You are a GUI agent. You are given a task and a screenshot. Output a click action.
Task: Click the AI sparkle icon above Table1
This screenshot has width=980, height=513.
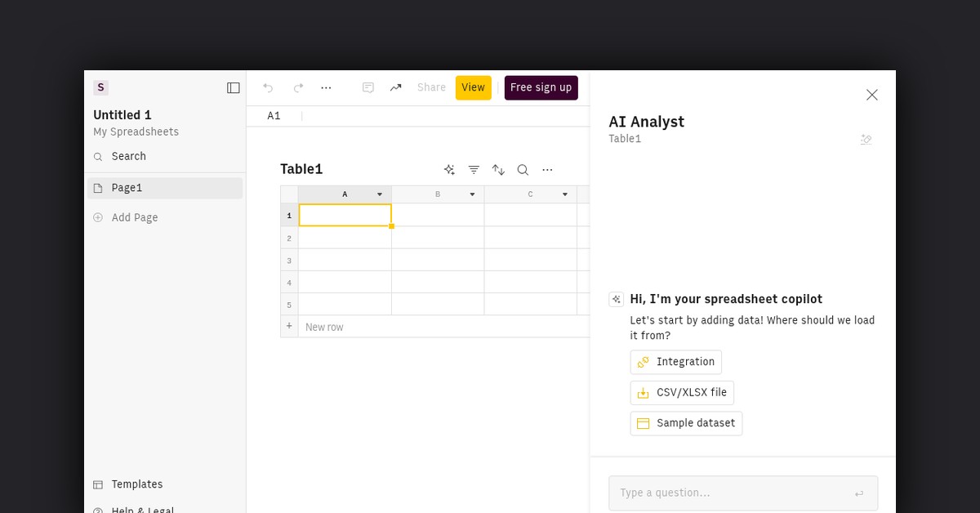click(449, 170)
